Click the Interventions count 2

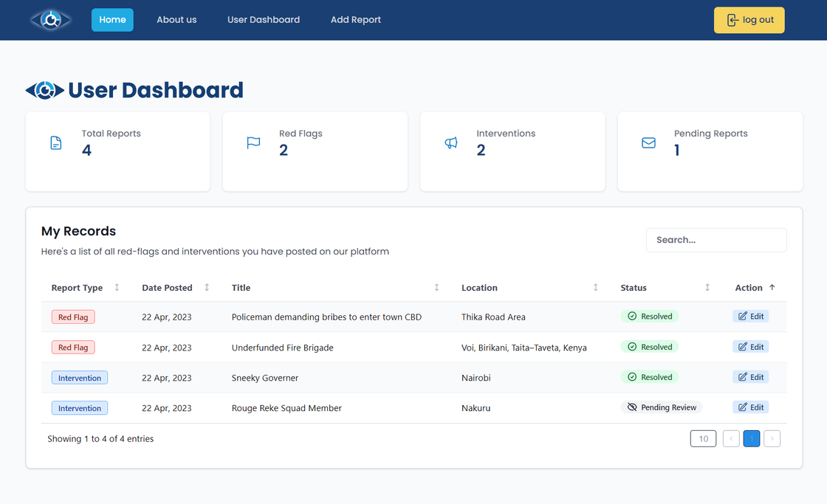tap(481, 151)
